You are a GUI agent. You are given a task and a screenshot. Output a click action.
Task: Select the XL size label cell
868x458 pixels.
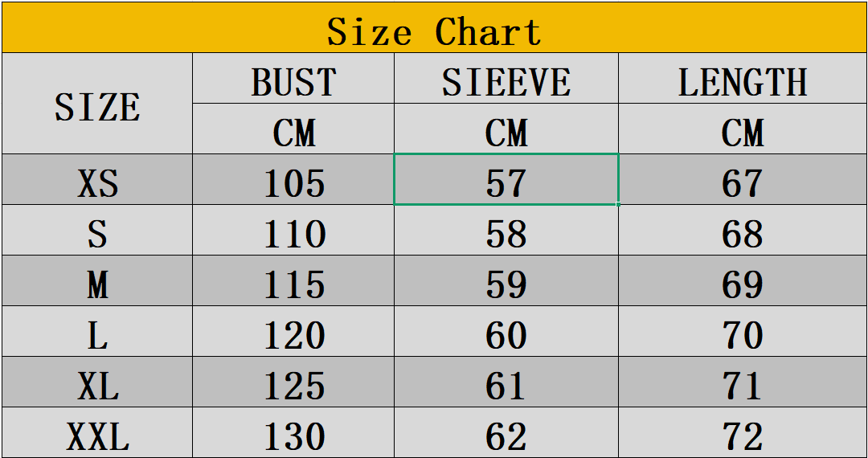pyautogui.click(x=96, y=383)
